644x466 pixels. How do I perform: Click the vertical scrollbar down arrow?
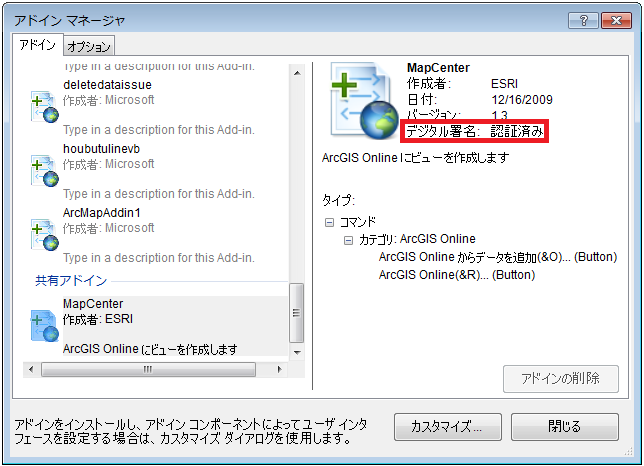click(x=297, y=352)
